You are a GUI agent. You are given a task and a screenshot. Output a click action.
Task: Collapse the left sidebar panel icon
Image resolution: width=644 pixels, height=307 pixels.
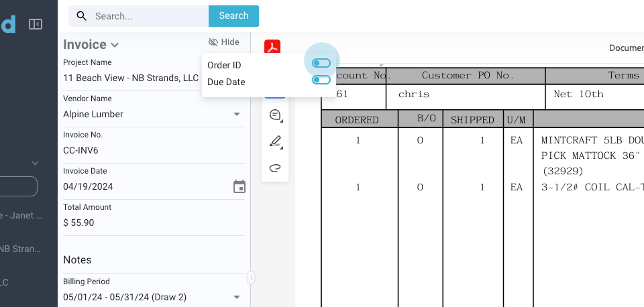pyautogui.click(x=36, y=25)
